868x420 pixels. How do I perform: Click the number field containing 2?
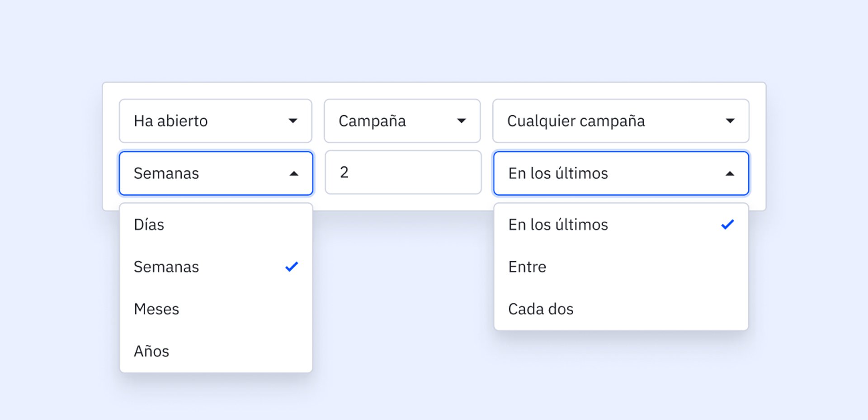coord(403,173)
